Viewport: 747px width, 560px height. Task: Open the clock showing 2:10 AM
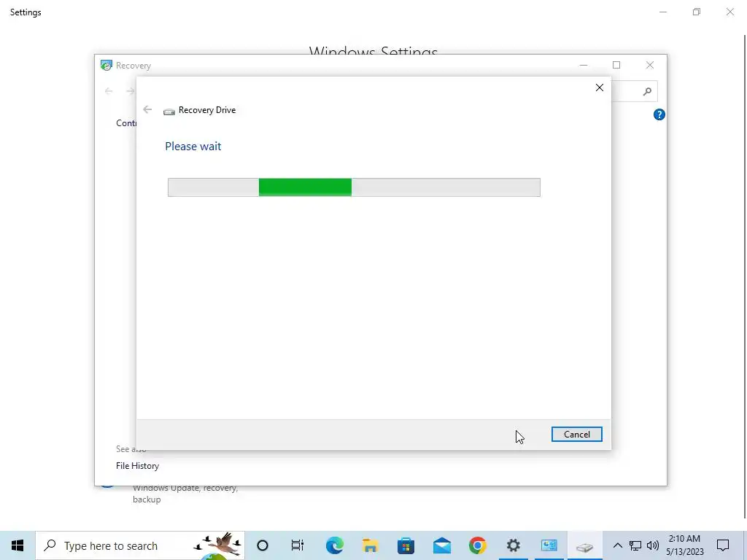(684, 545)
